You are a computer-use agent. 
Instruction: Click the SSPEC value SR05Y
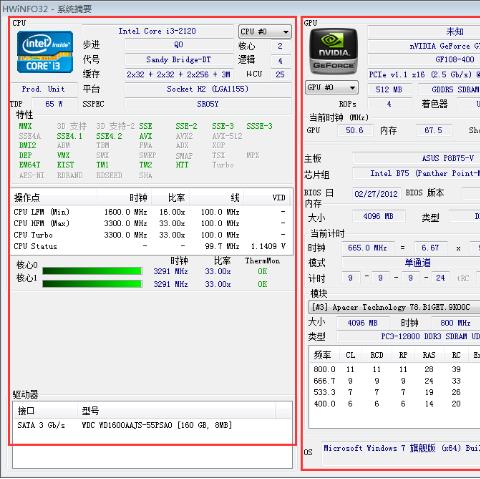(x=207, y=104)
